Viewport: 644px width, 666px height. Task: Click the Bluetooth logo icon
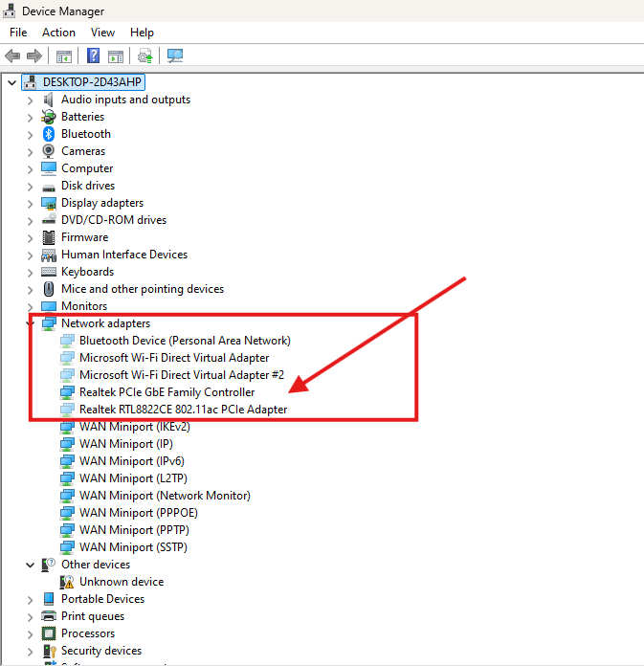49,134
